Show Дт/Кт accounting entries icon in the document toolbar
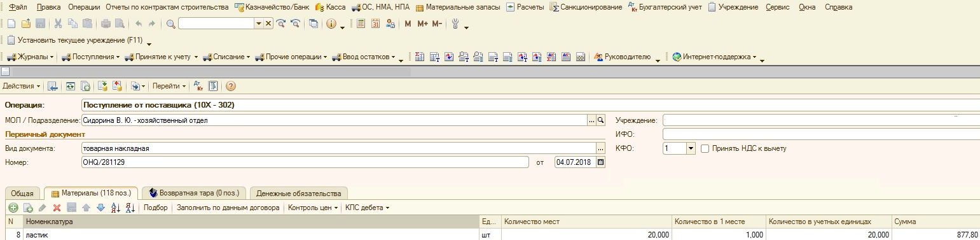This screenshot has height=240, width=980. [198, 85]
